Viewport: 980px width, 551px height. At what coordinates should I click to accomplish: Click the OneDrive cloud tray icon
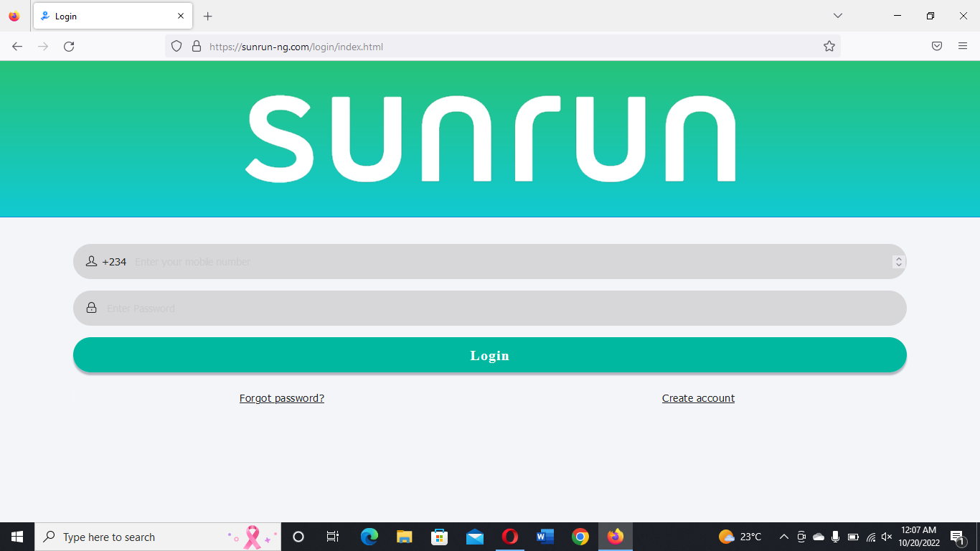pyautogui.click(x=819, y=537)
